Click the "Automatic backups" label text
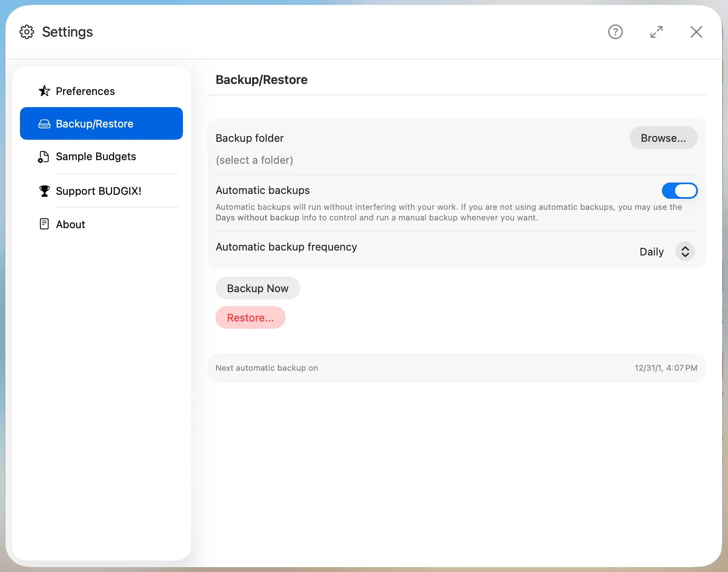This screenshot has width=728, height=572. click(263, 190)
